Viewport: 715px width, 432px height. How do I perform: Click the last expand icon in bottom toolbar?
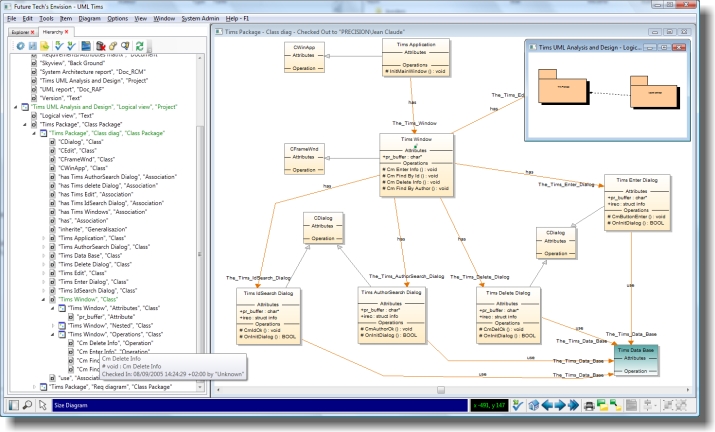click(x=681, y=405)
